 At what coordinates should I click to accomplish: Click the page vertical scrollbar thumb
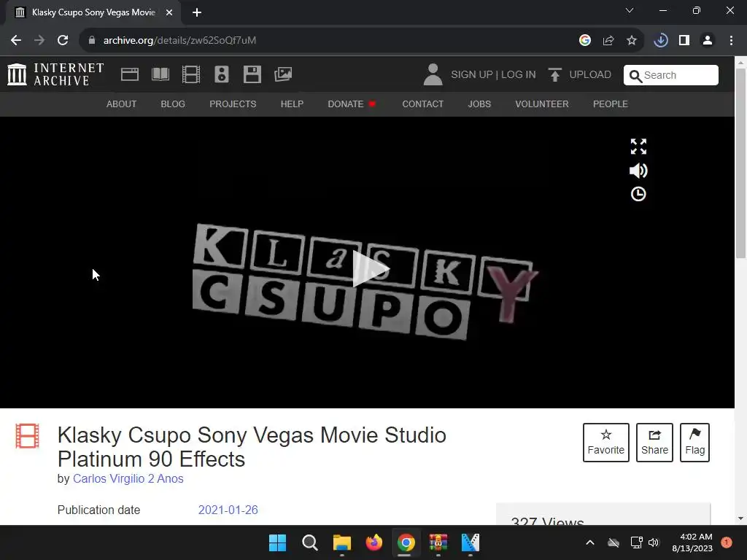point(740,163)
